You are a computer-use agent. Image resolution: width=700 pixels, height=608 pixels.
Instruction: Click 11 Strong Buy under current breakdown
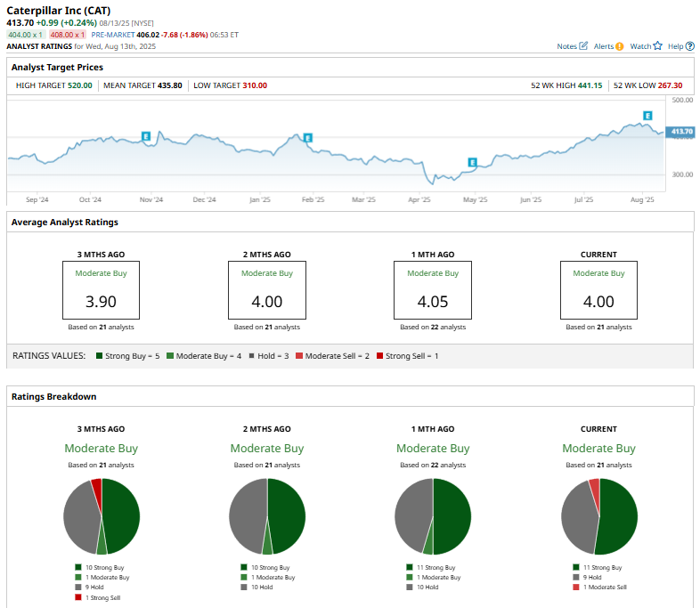598,567
